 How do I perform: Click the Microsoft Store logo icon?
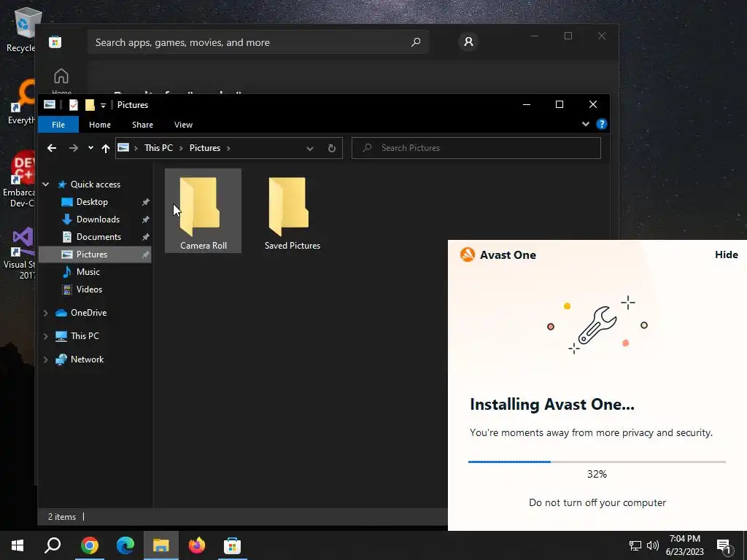(x=55, y=42)
